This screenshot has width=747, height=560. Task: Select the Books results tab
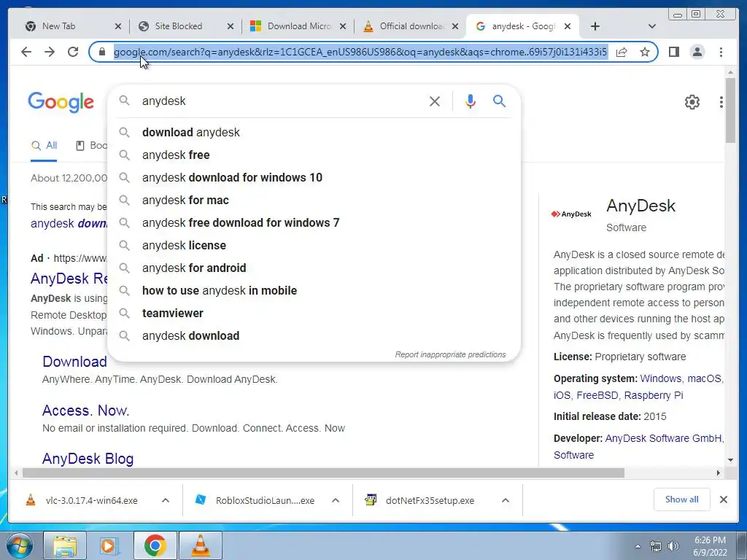coord(92,146)
